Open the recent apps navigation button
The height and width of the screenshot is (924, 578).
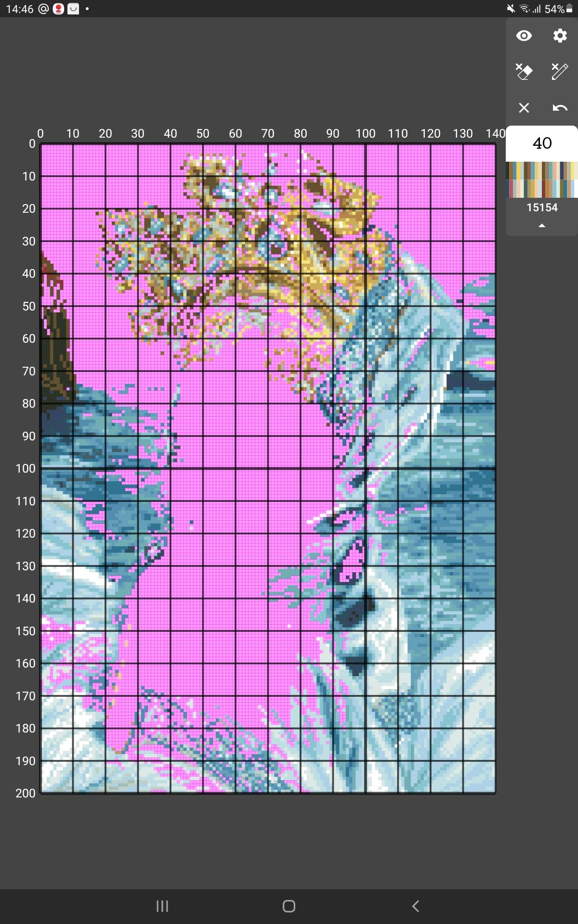coord(162,906)
